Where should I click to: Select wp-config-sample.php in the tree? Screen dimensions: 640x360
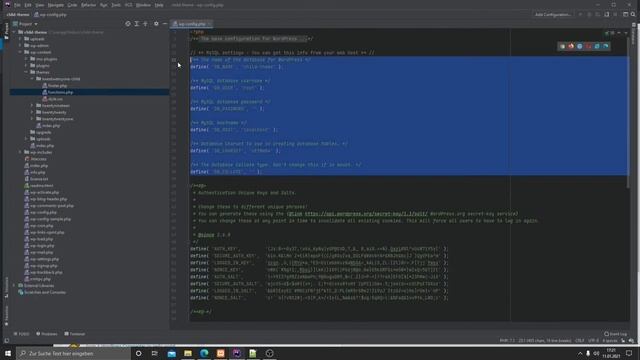pos(50,219)
